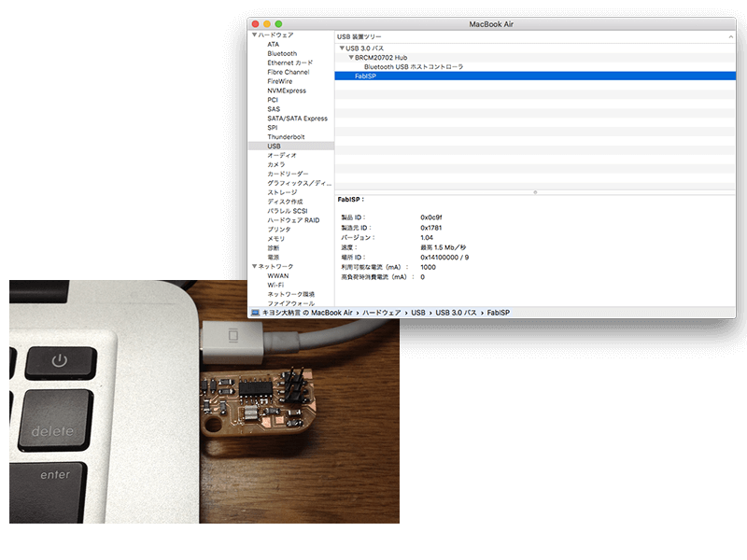
Task: Collapse the BRCM20702 Hub tree node
Action: pyautogui.click(x=351, y=57)
